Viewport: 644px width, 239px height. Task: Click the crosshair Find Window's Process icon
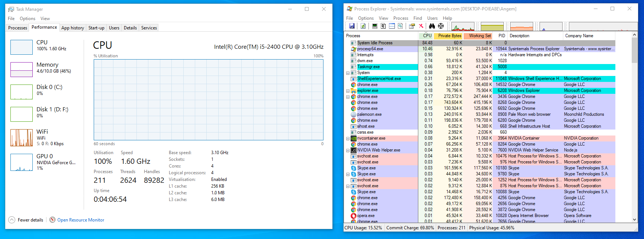click(x=441, y=26)
